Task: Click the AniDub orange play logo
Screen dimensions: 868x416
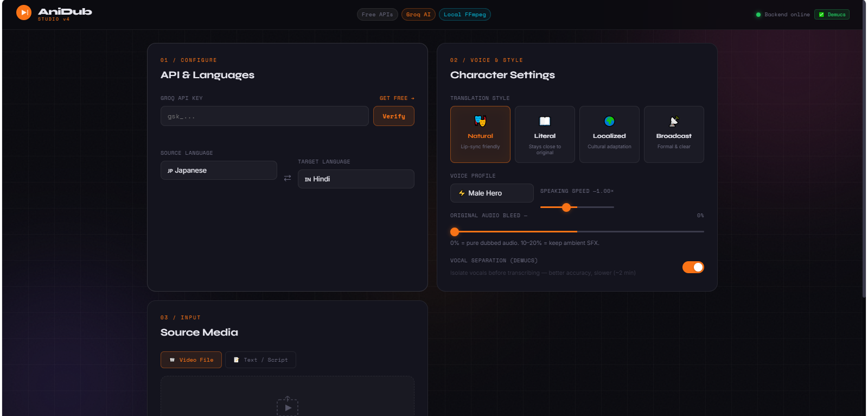Action: pyautogui.click(x=24, y=12)
